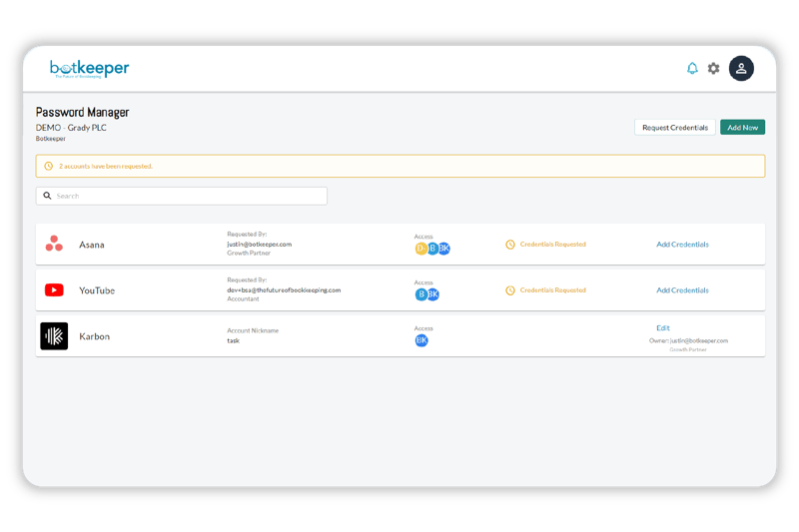
Task: Click the YouTube row's Credentials Requested clock
Action: pyautogui.click(x=510, y=290)
